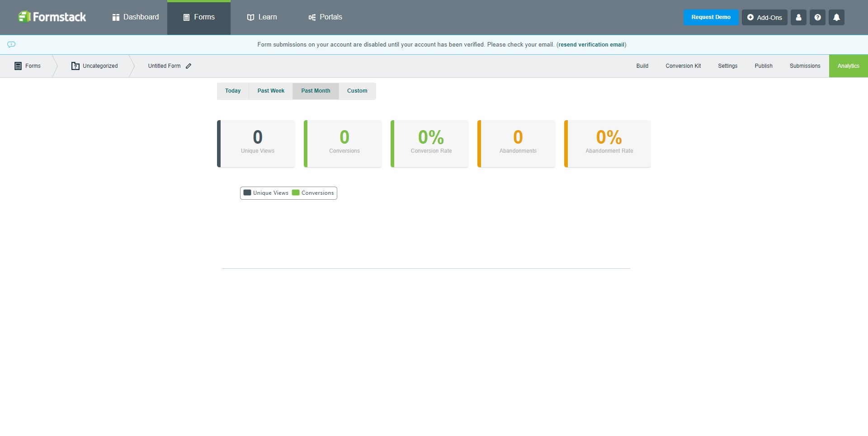The image size is (868, 436).
Task: Select the Untitled Form breadcrumb text
Action: coord(164,66)
